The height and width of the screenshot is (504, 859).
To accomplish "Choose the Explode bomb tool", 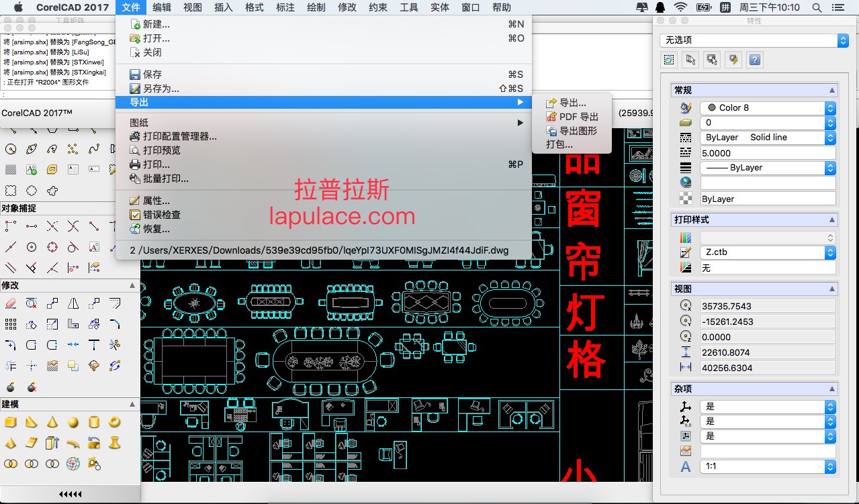I will click(x=11, y=387).
